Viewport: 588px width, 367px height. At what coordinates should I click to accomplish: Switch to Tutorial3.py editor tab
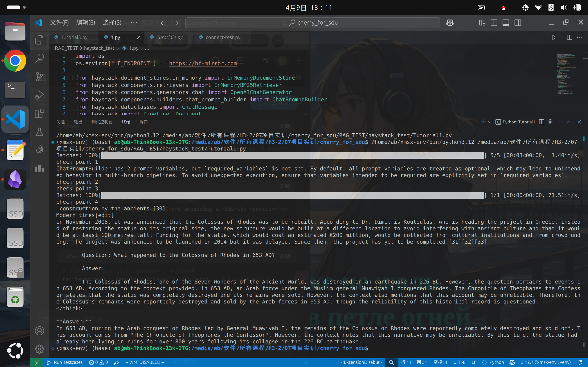click(x=74, y=37)
